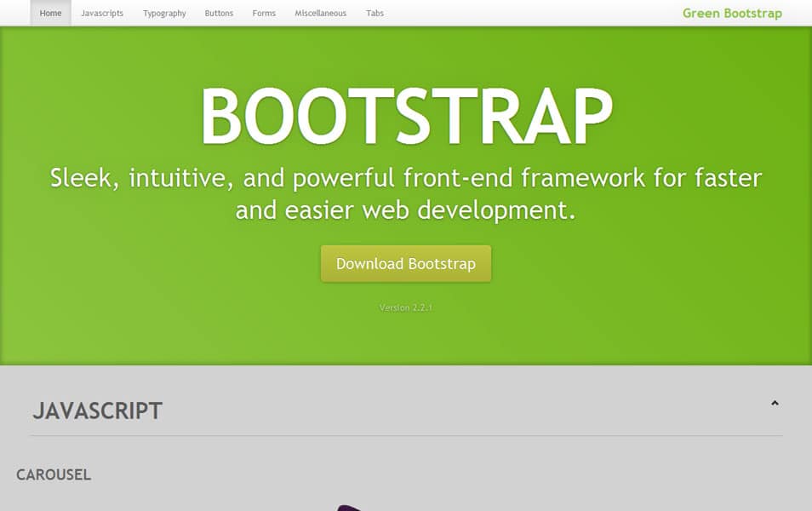Open the Javascripts page
This screenshot has width=812, height=511.
click(102, 13)
